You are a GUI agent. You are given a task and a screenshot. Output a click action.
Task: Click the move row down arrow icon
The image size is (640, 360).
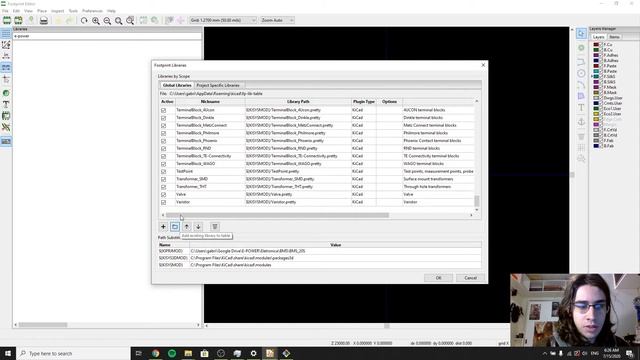click(198, 227)
